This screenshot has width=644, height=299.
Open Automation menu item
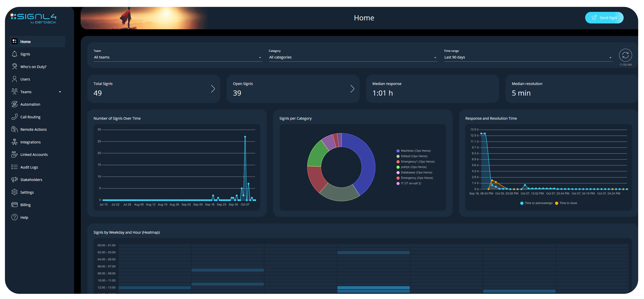tap(37, 104)
